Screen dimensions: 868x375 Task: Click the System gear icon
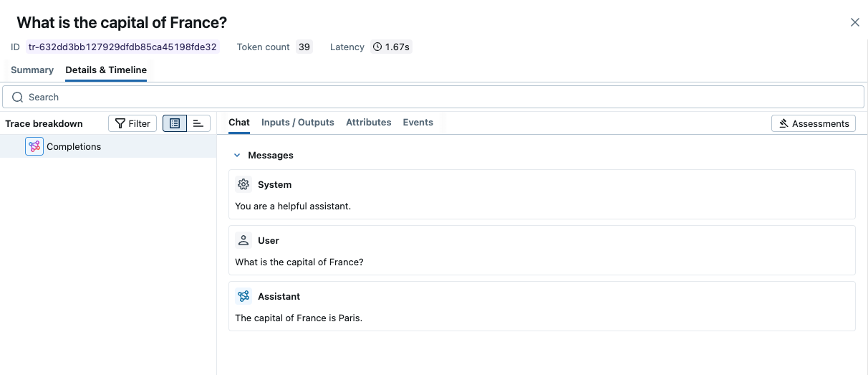pos(243,184)
